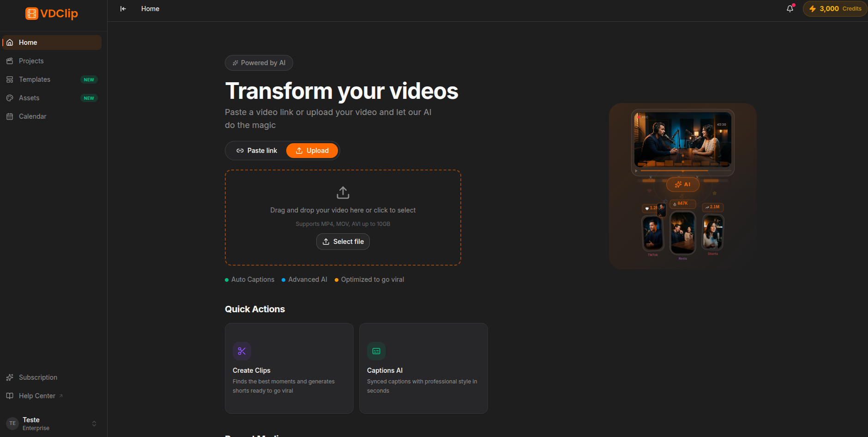The height and width of the screenshot is (437, 868).
Task: Click the Home house icon
Action: (x=10, y=42)
